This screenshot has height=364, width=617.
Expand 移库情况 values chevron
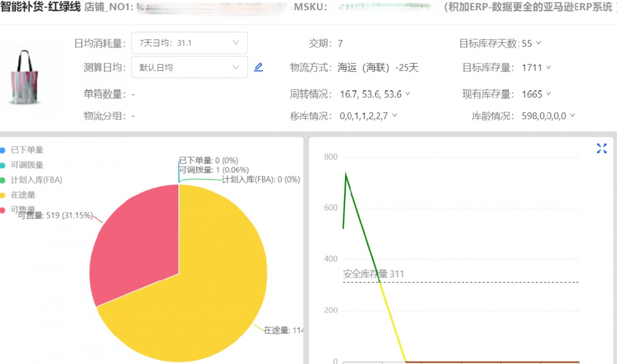[x=394, y=116]
